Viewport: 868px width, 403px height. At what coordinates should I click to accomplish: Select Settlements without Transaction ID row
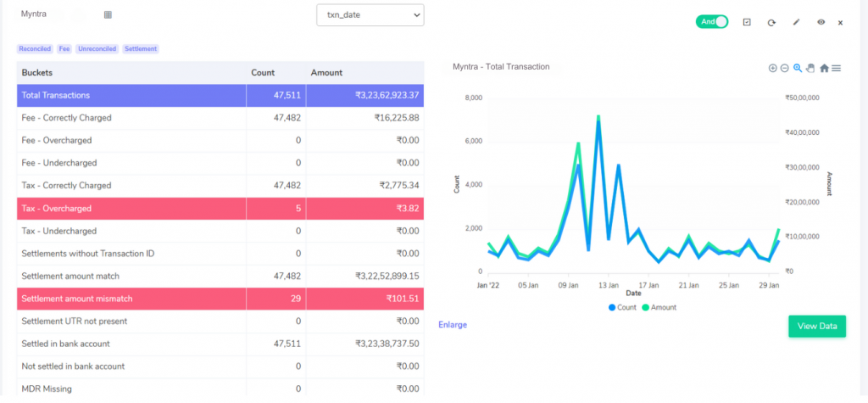[220, 254]
